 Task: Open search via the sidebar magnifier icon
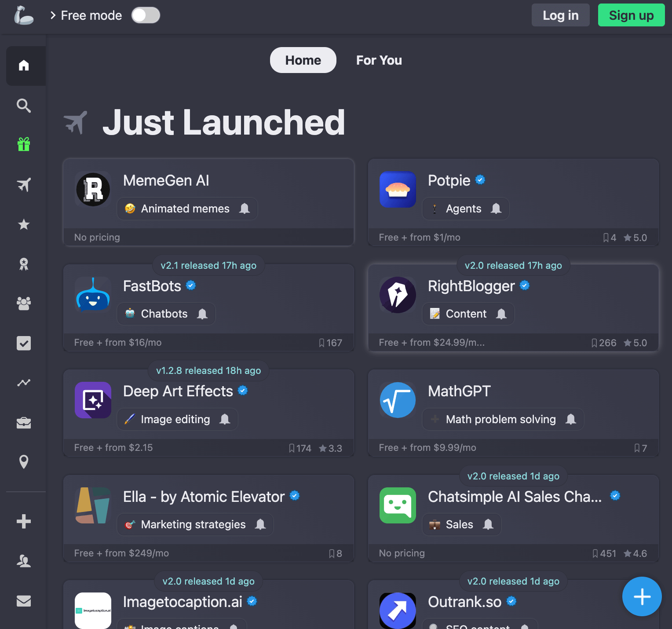point(24,106)
